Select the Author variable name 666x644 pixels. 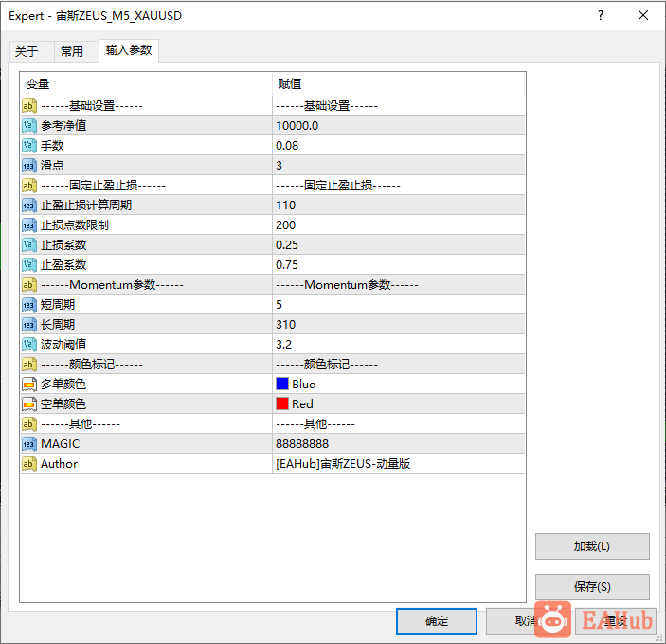click(x=59, y=463)
